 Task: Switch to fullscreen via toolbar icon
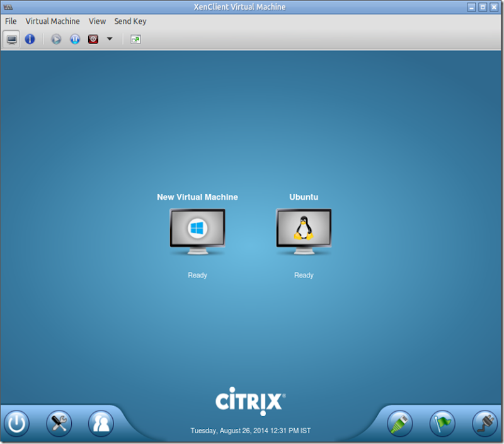click(x=135, y=39)
